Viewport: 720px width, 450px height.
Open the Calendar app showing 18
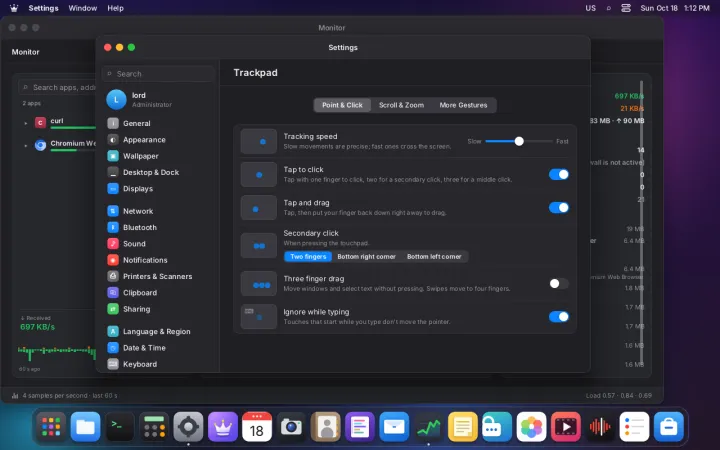point(257,427)
